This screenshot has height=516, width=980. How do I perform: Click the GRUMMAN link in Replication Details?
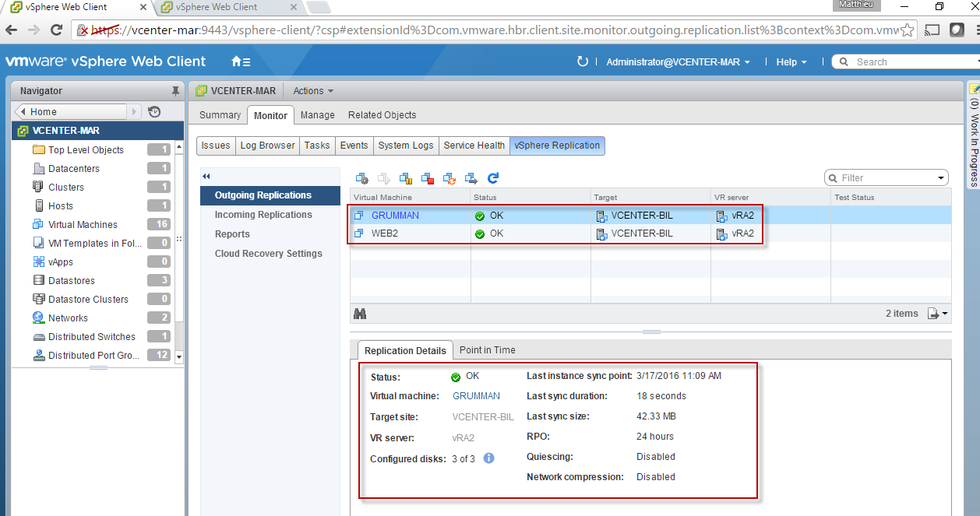coord(476,396)
